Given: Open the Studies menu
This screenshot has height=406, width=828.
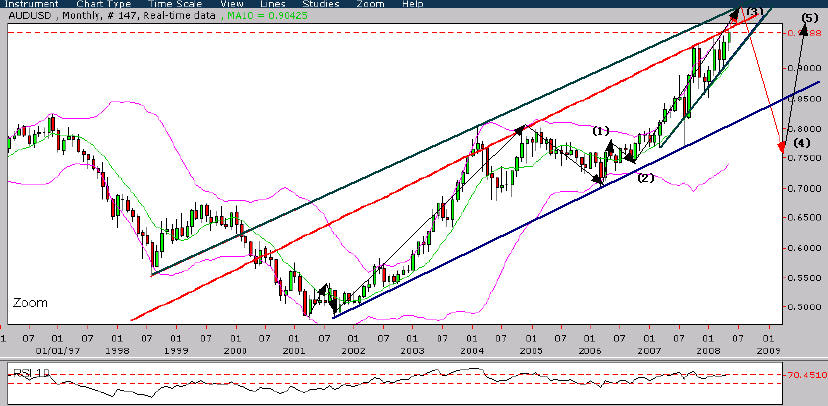Looking at the screenshot, I should tap(321, 4).
